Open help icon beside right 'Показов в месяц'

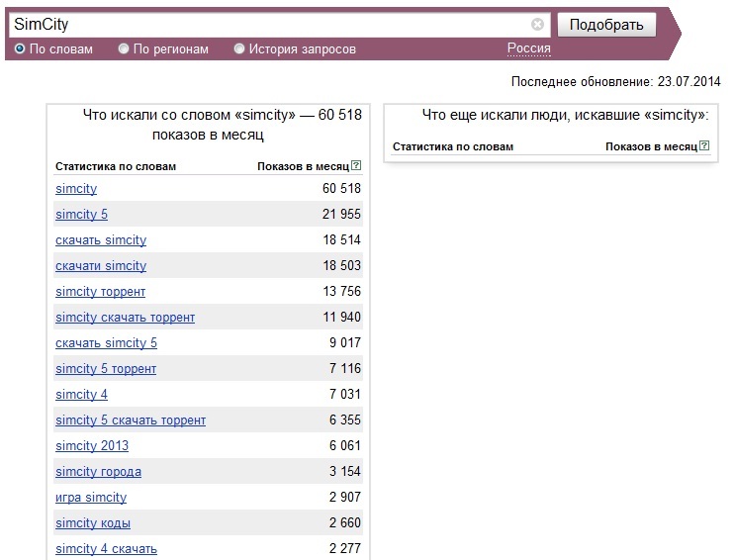(704, 145)
